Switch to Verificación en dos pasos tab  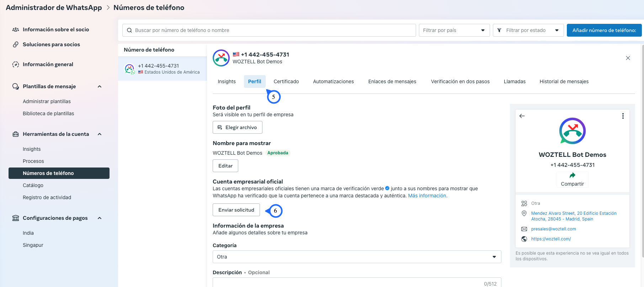(x=461, y=81)
